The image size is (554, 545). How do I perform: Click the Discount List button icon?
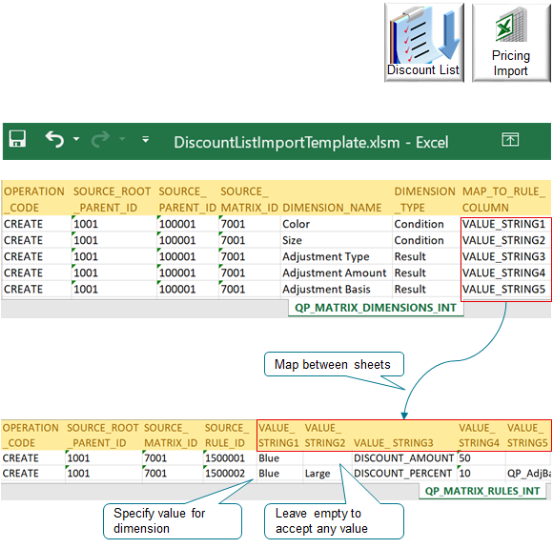pyautogui.click(x=424, y=43)
